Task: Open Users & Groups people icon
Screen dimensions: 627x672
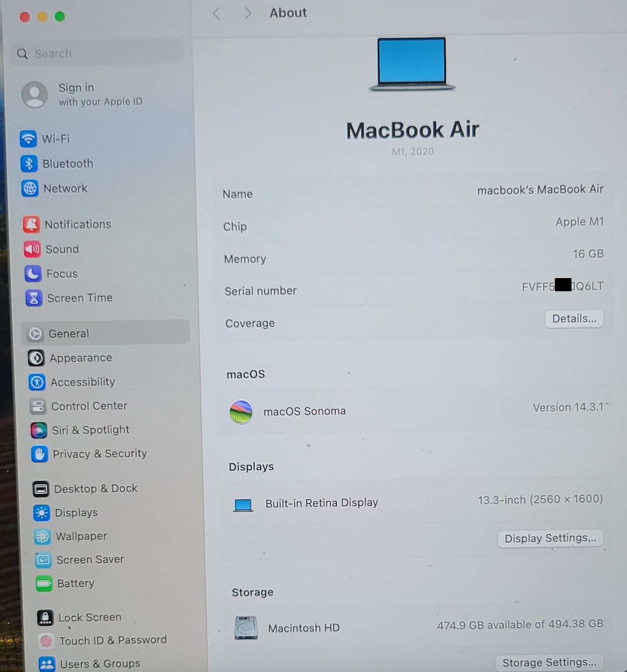Action: tap(47, 664)
